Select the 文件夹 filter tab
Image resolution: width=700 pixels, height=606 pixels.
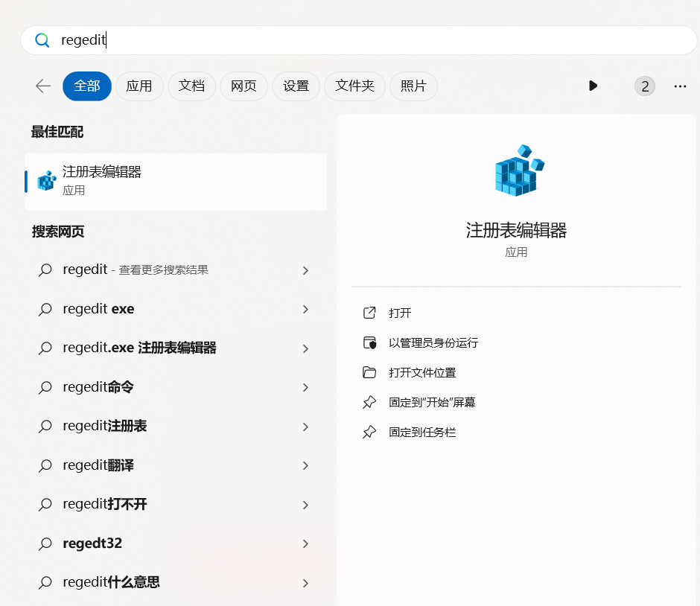[x=354, y=86]
